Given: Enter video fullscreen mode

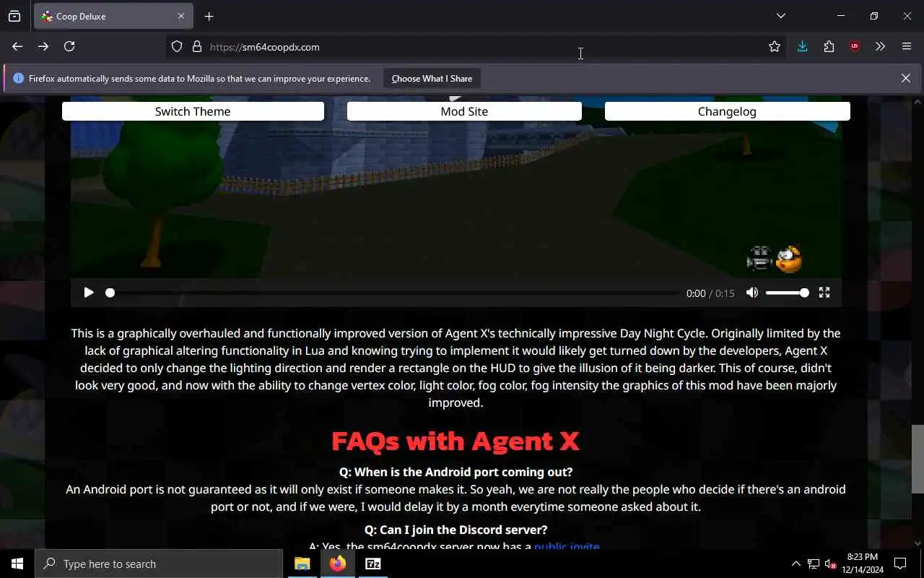Looking at the screenshot, I should [824, 293].
